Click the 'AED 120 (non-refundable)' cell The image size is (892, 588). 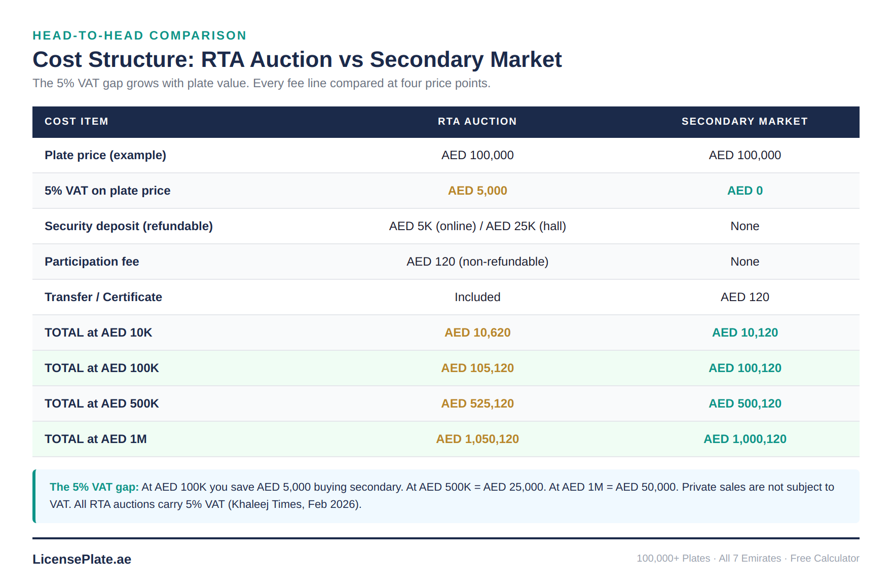point(477,262)
